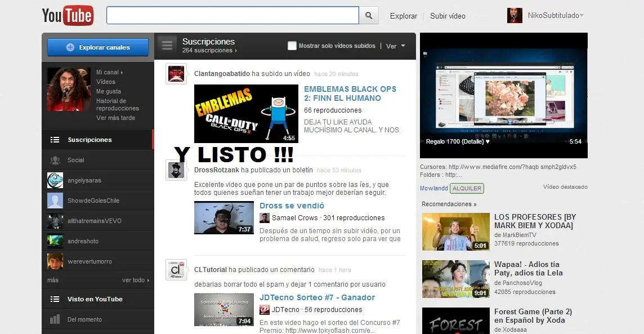Open the Dross se vendió title
644x334 pixels.
[x=292, y=206]
